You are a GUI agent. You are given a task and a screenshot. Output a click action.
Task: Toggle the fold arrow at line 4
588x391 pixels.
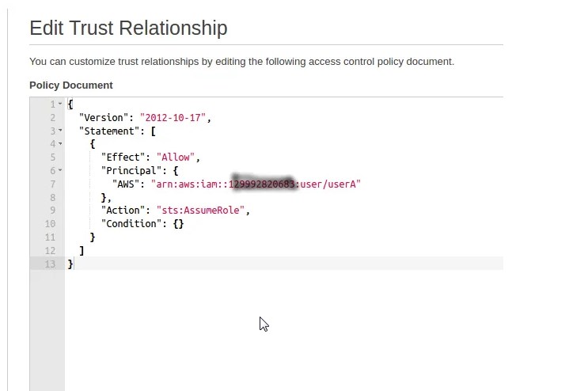tap(60, 144)
